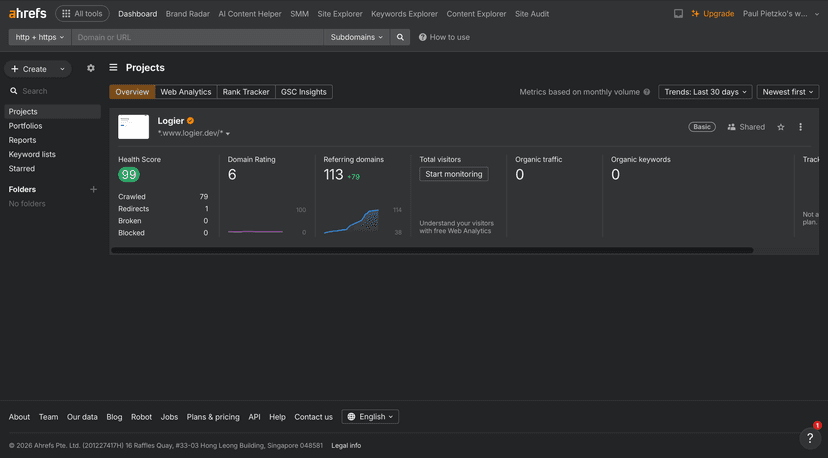This screenshot has width=828, height=458.
Task: Click the Crawled count 79
Action: pyautogui.click(x=204, y=197)
